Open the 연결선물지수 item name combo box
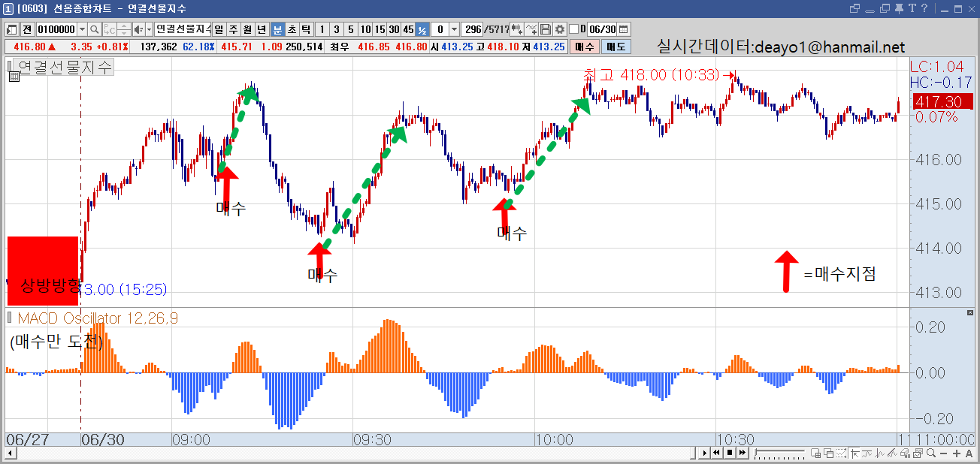The image size is (980, 464). point(183,29)
